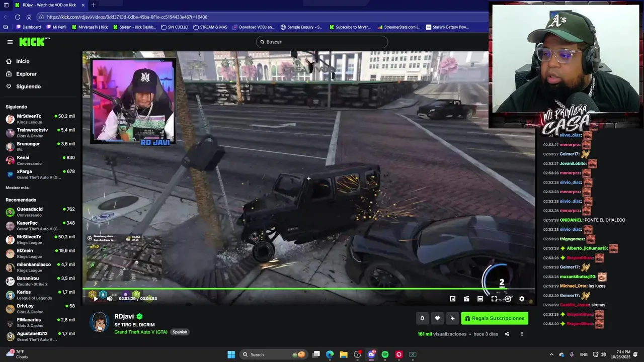Click the sparkle button next to the heart

[452, 318]
